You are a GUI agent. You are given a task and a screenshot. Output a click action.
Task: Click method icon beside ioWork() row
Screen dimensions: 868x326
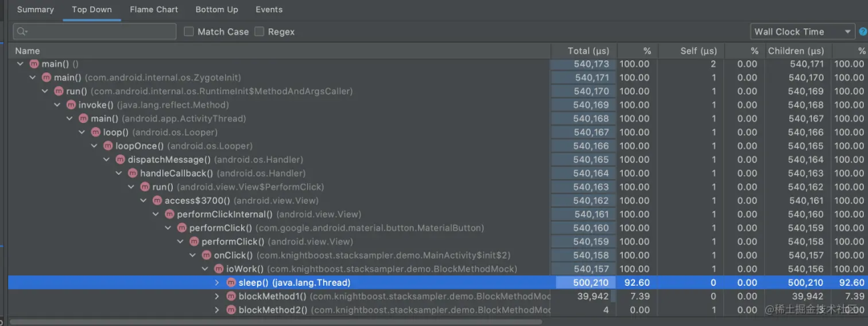[x=219, y=269]
